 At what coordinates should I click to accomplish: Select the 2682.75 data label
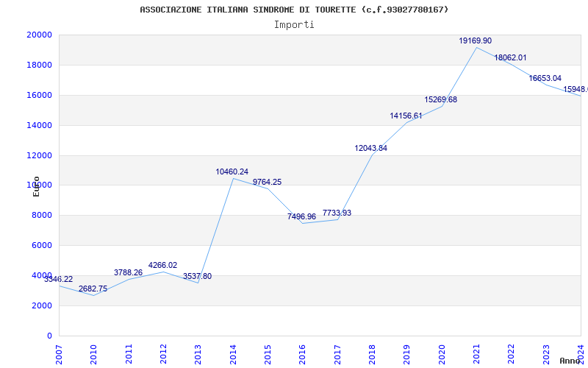point(93,289)
